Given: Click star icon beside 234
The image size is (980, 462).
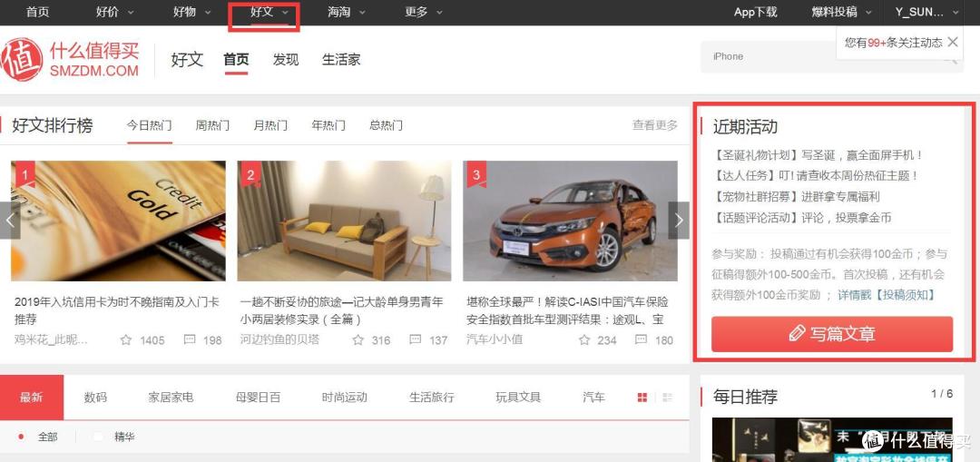Looking at the screenshot, I should tap(584, 340).
